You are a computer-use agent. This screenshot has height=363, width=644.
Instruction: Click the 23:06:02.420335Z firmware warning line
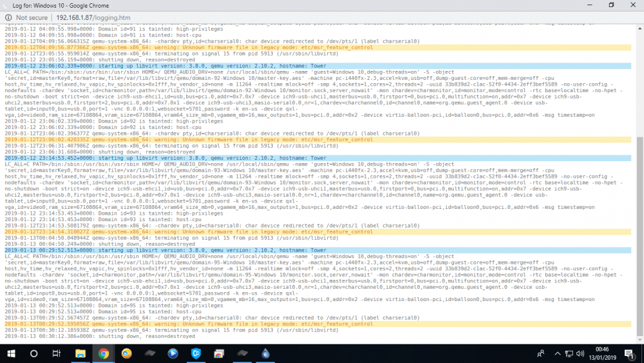click(317, 139)
